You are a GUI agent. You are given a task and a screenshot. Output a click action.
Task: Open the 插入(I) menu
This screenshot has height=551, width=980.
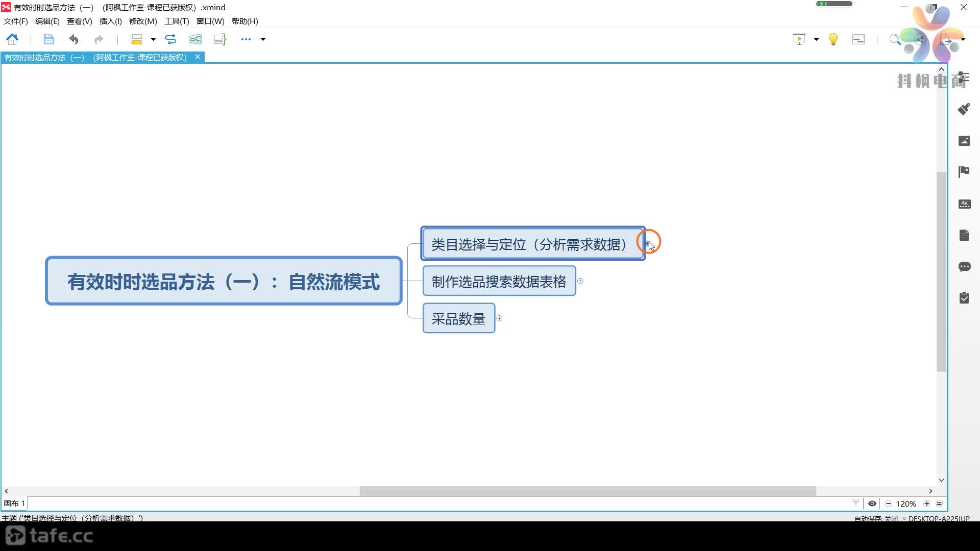[x=110, y=21]
